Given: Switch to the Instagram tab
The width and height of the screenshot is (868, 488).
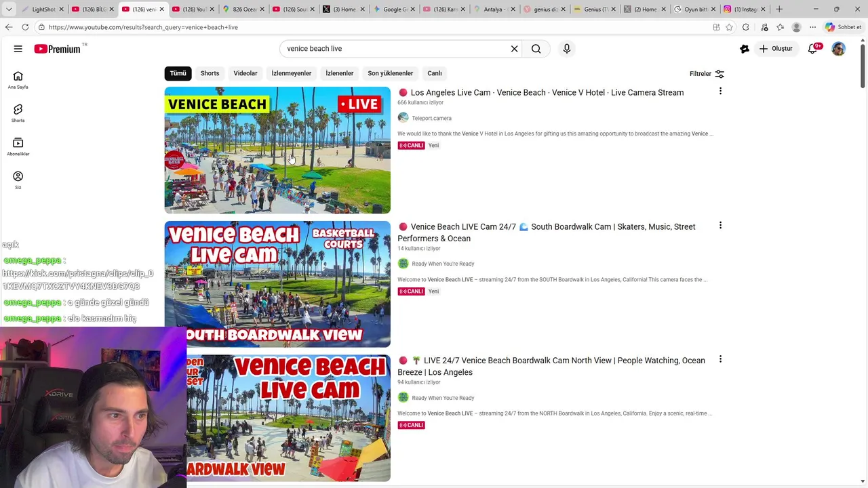Looking at the screenshot, I should (x=745, y=9).
